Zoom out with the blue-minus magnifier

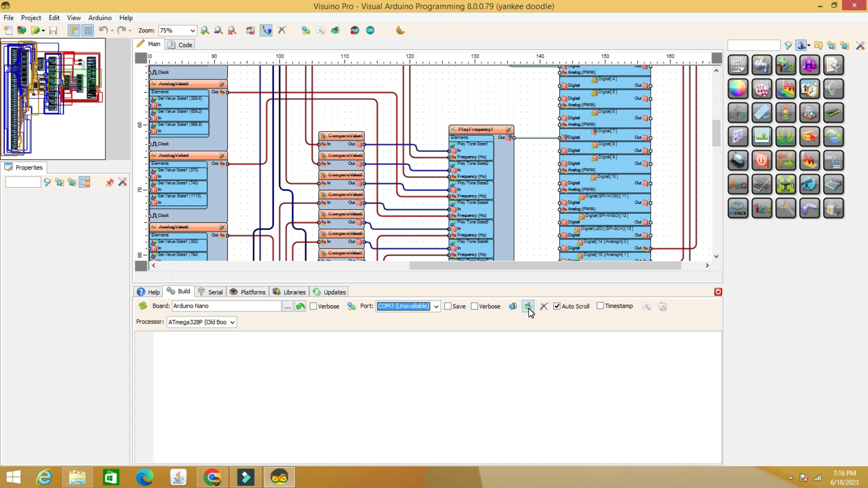click(x=218, y=30)
